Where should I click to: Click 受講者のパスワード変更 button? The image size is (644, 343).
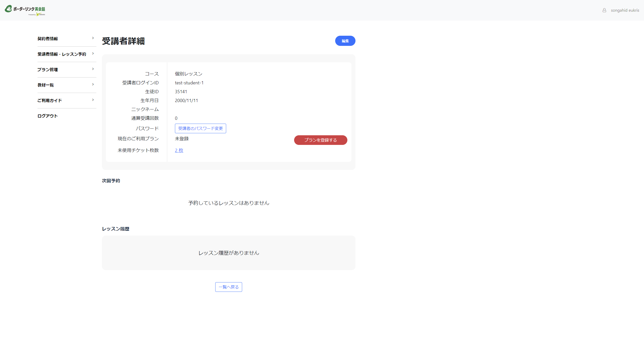click(x=200, y=128)
